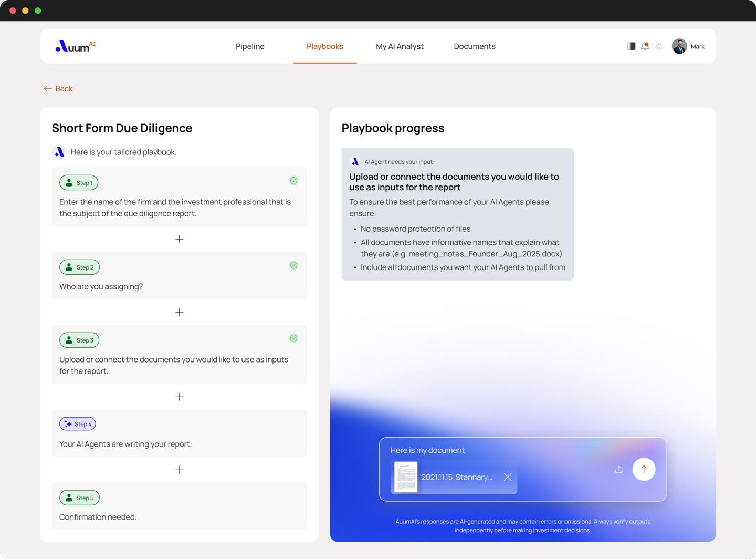Toggle light mode sun icon
The height and width of the screenshot is (559, 756).
pos(659,46)
